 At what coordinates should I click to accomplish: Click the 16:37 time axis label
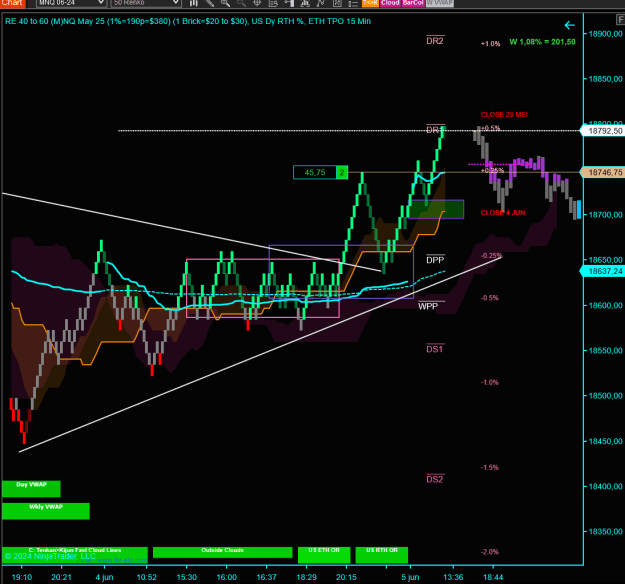point(266,577)
